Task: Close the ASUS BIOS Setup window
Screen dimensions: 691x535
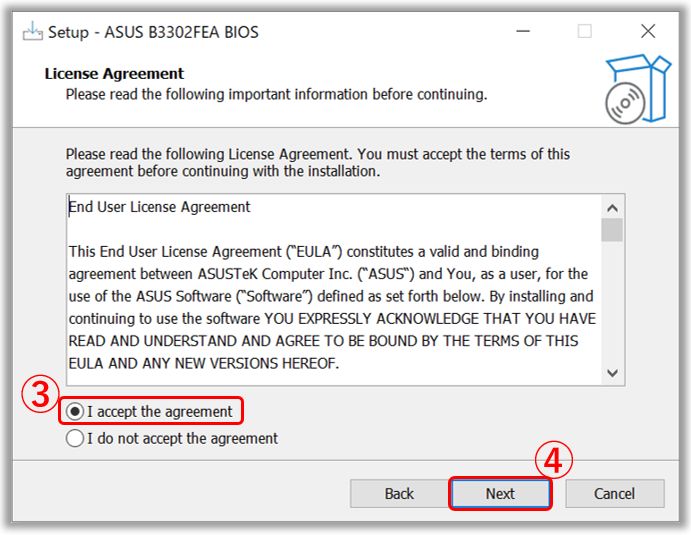Action: click(x=648, y=31)
